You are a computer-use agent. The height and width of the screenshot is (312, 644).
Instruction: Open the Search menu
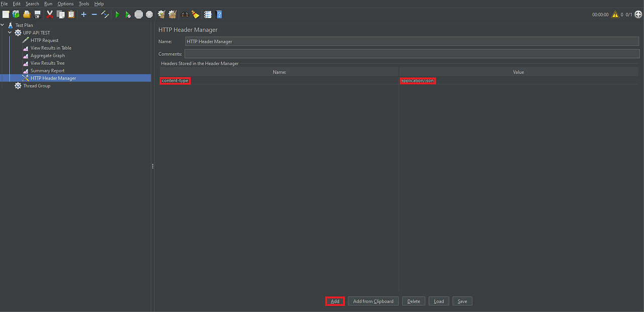point(32,4)
